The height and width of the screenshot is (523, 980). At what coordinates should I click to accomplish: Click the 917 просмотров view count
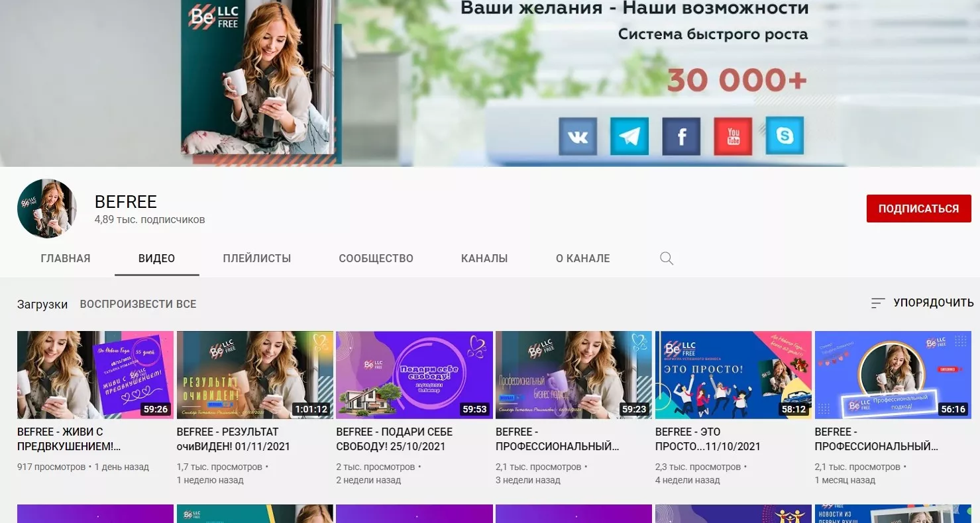pyautogui.click(x=51, y=467)
